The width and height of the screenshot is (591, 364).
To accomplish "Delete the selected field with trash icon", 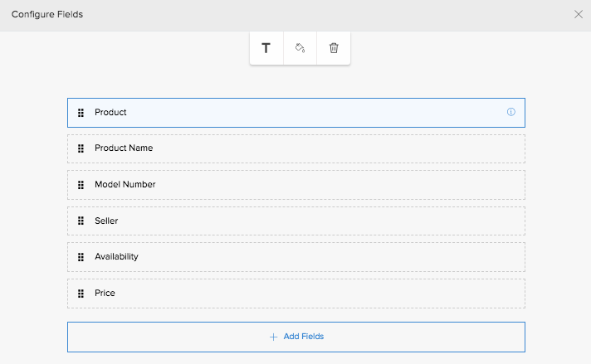I will pyautogui.click(x=334, y=48).
